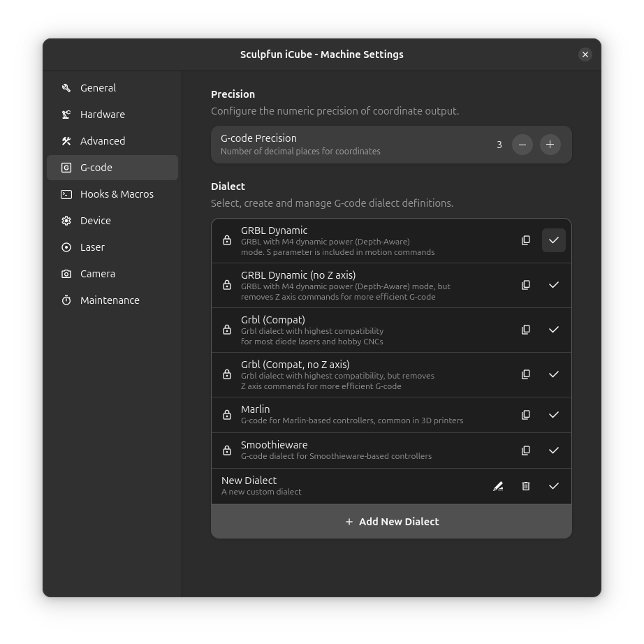The image size is (644, 644).
Task: Activate Smoothieware dialect checkmark
Action: 553,451
